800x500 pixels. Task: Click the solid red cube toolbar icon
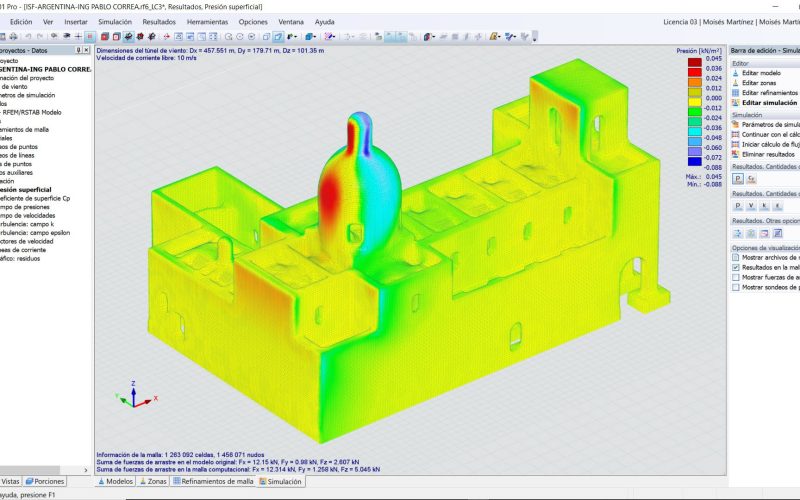105,37
